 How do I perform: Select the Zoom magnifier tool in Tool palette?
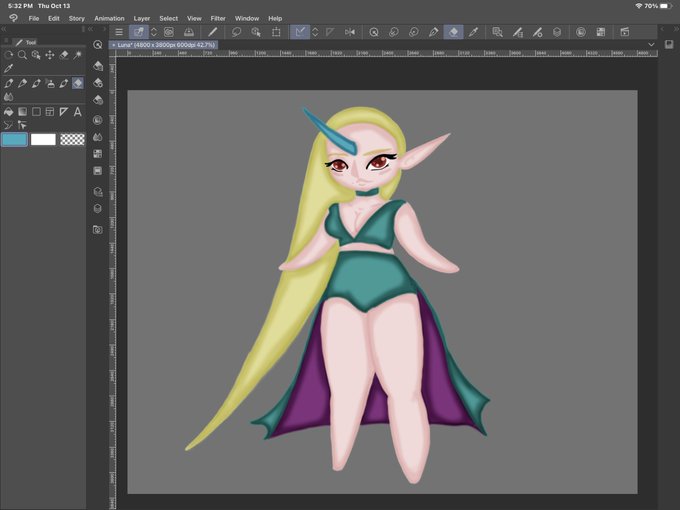click(22, 55)
